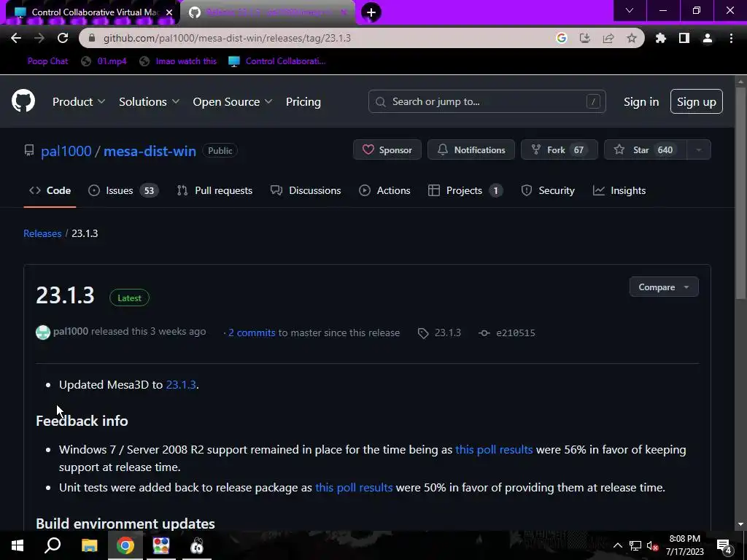Expand the Open Source menu

point(233,102)
